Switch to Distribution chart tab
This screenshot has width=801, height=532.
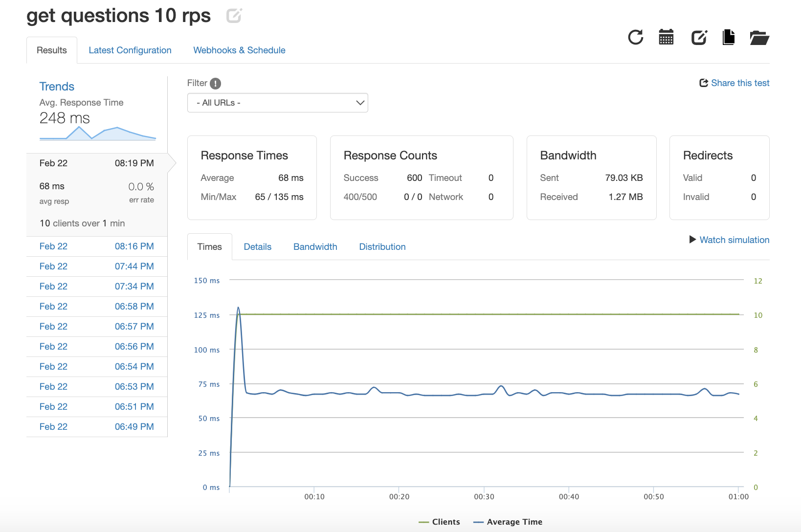point(382,247)
